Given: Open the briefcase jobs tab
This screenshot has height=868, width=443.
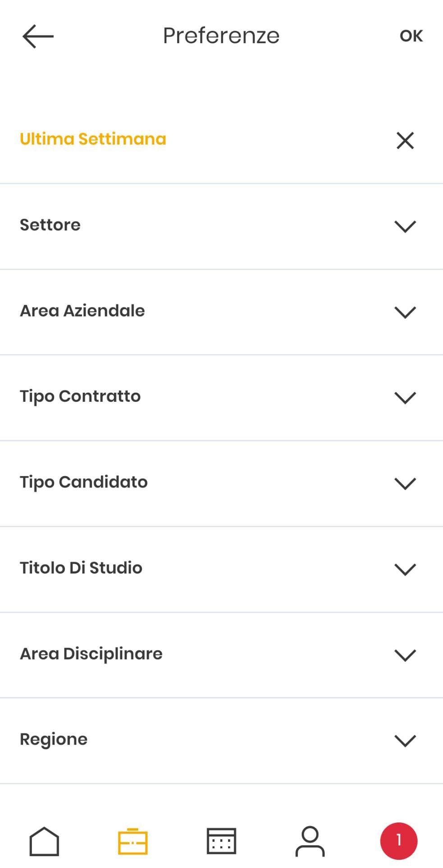Looking at the screenshot, I should [132, 841].
